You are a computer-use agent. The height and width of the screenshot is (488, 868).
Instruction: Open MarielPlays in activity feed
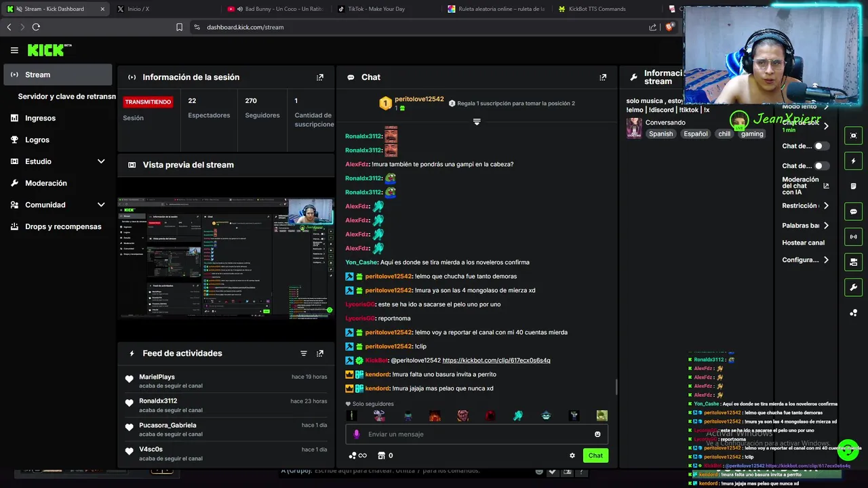[x=157, y=377]
